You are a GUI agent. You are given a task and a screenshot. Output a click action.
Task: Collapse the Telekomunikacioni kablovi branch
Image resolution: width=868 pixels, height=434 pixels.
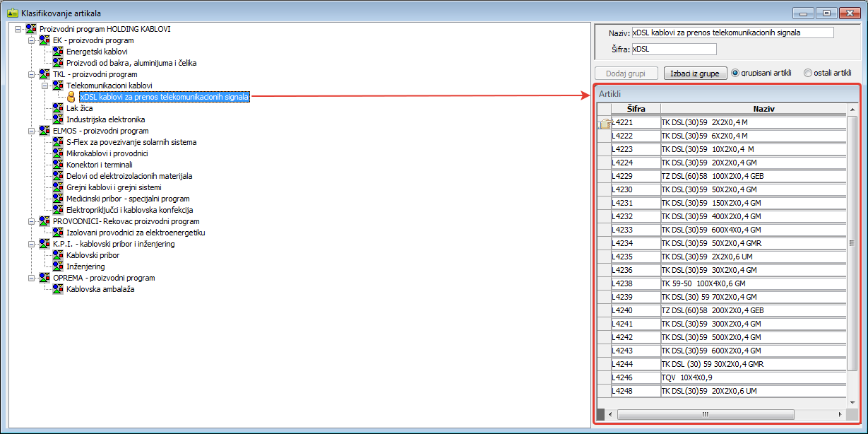(x=44, y=86)
